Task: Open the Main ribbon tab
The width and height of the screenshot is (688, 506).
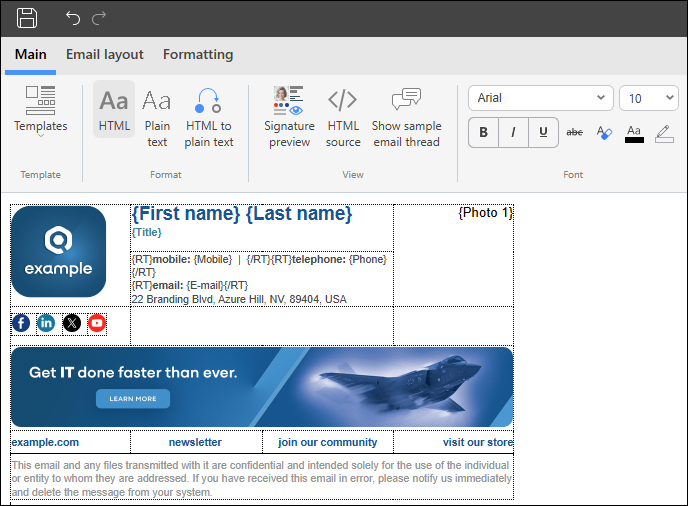Action: [x=30, y=54]
